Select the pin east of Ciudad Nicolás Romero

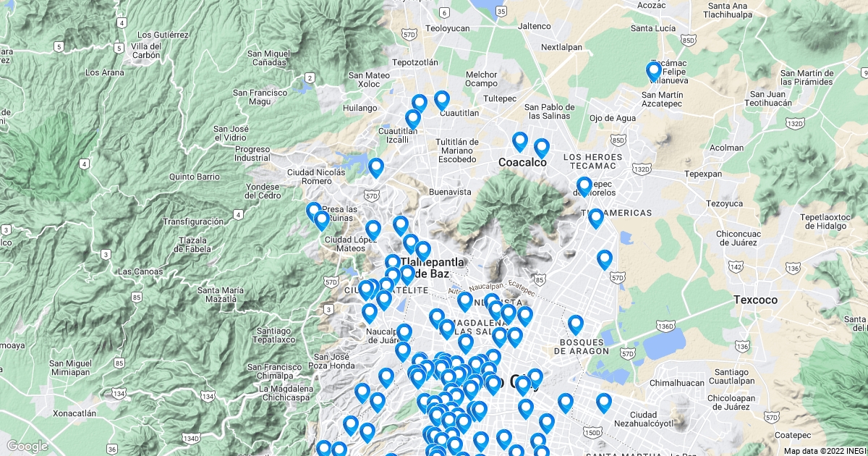tap(375, 168)
